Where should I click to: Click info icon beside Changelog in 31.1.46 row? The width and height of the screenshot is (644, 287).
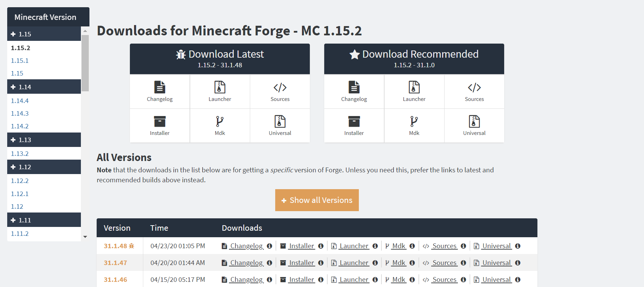[269, 279]
